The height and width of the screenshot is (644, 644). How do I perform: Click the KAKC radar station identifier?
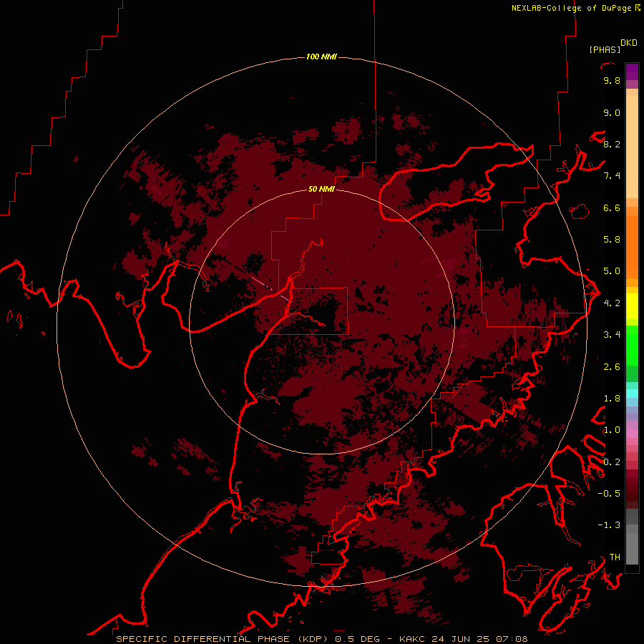click(413, 639)
